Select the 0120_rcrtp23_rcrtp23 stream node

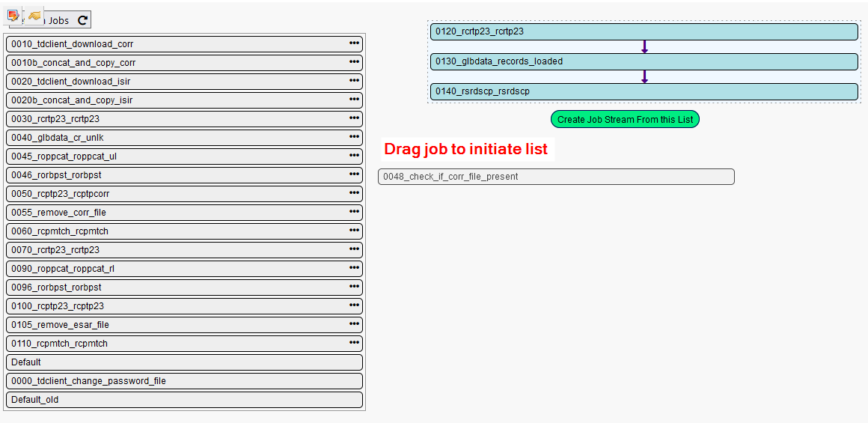coord(644,31)
